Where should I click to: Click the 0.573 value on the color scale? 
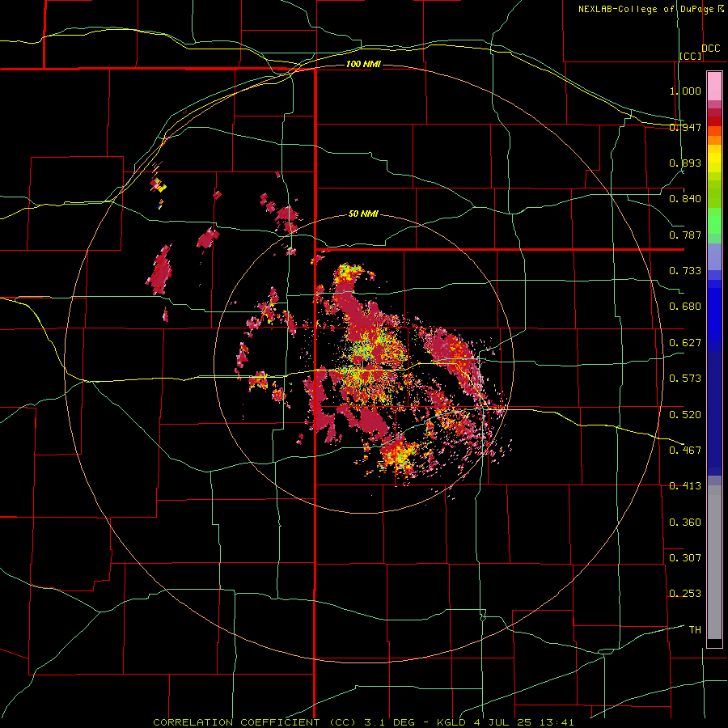point(685,379)
